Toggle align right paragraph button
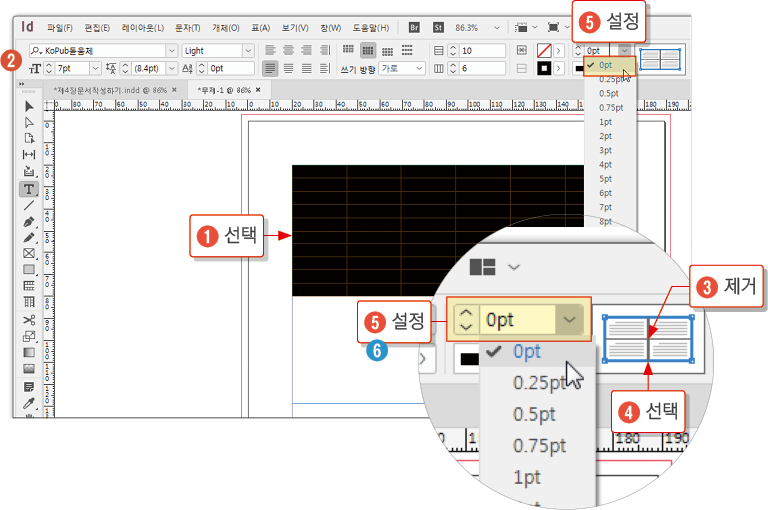 click(x=307, y=50)
